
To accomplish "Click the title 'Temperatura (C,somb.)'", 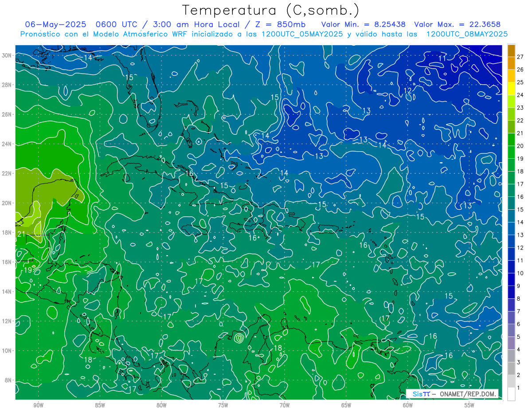I will (x=270, y=10).
